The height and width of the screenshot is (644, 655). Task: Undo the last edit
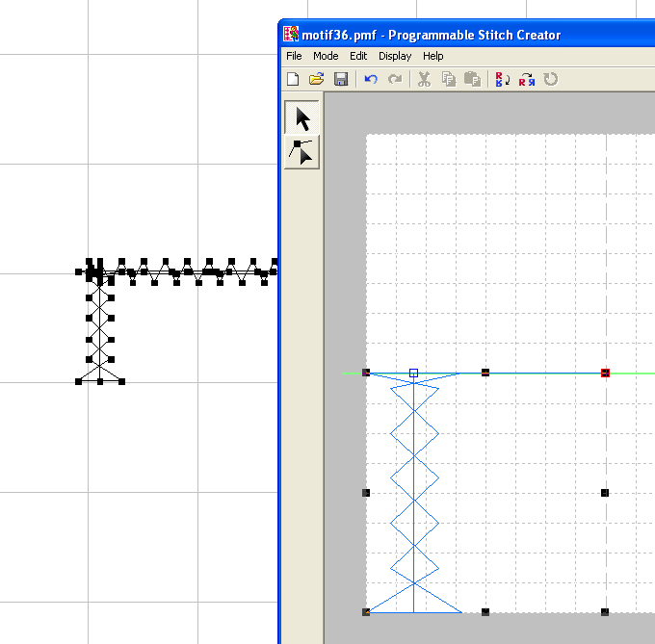(x=371, y=80)
